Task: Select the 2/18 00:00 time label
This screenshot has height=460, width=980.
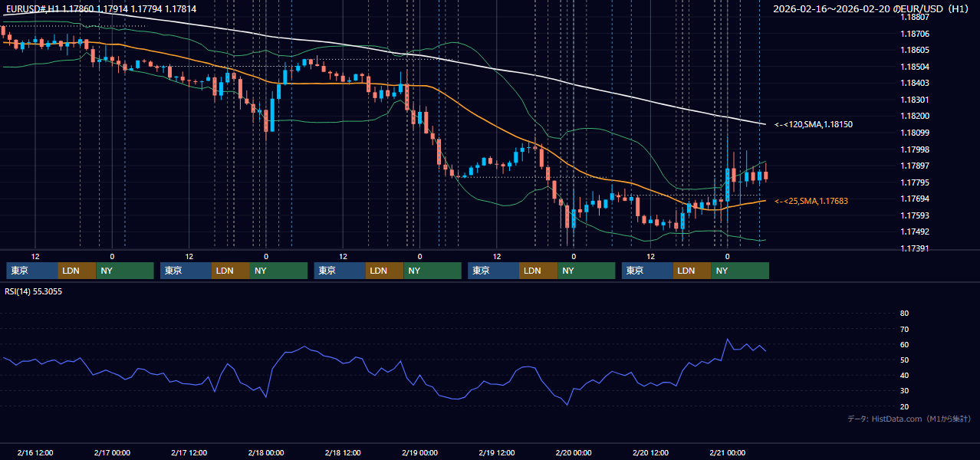Action: coord(266,452)
